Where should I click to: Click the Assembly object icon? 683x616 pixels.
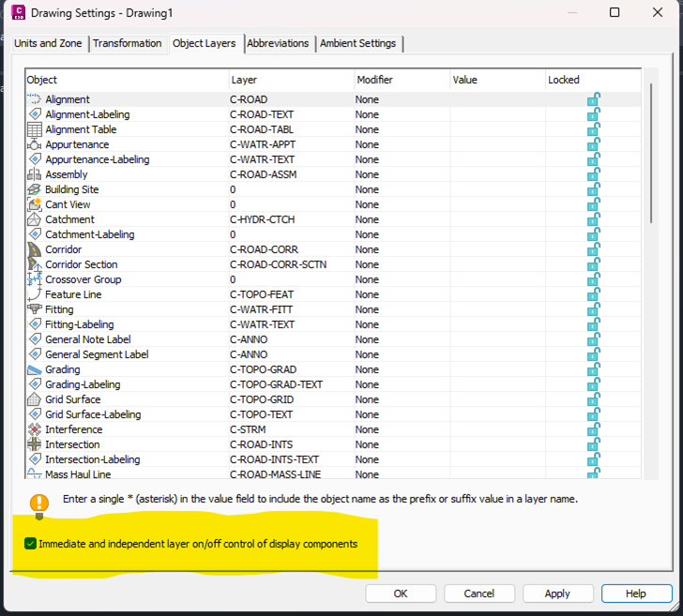[34, 174]
